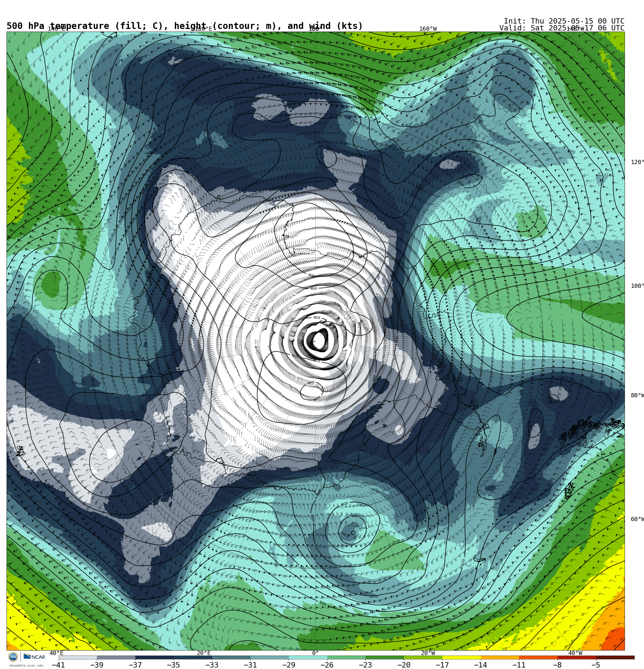Click the 40°W longitude label at bottom
Viewport: 644px width, 669px height.
pyautogui.click(x=575, y=653)
